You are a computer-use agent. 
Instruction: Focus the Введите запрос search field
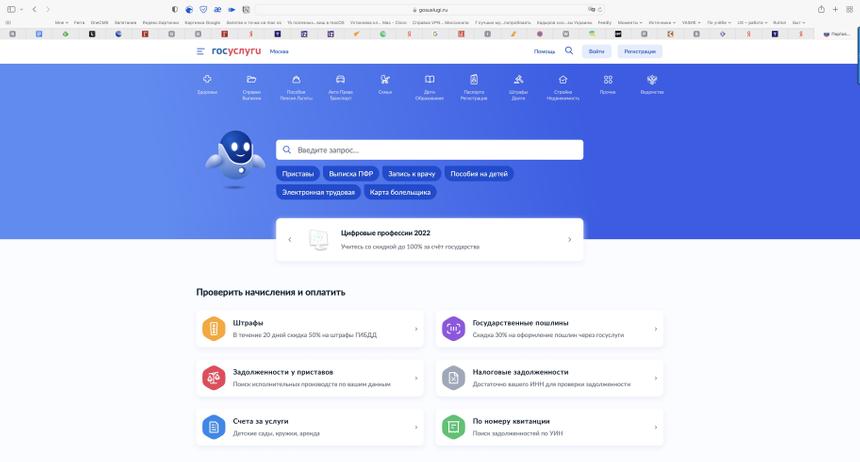coord(429,150)
